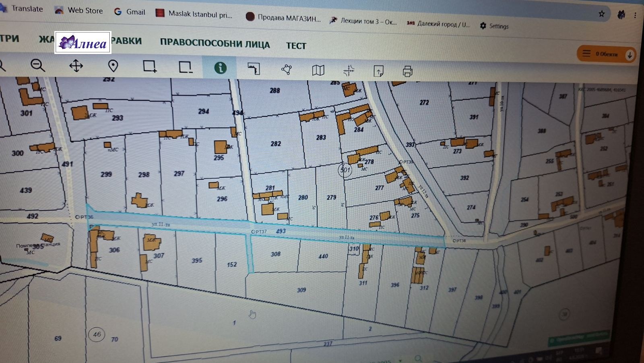Click parcel 293 on the map
Screen dimensions: 644x363
[x=118, y=118]
